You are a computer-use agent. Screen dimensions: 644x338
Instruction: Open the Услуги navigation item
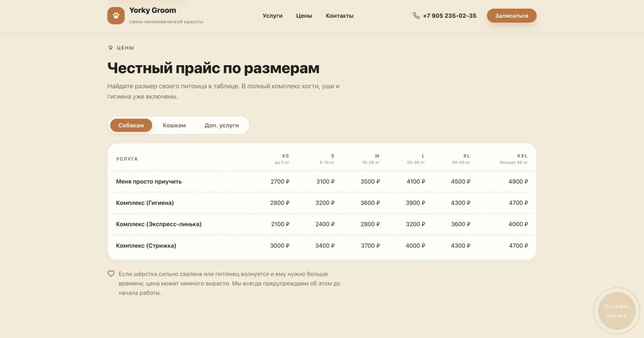click(272, 16)
